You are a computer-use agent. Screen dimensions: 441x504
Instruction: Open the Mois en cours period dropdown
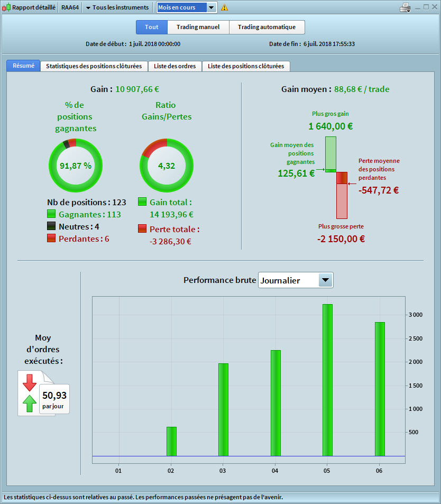click(x=187, y=7)
